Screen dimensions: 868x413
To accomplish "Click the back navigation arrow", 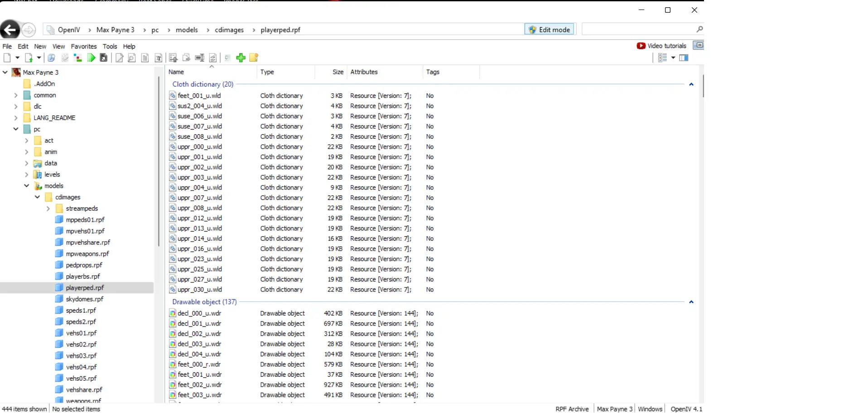I will (x=10, y=30).
